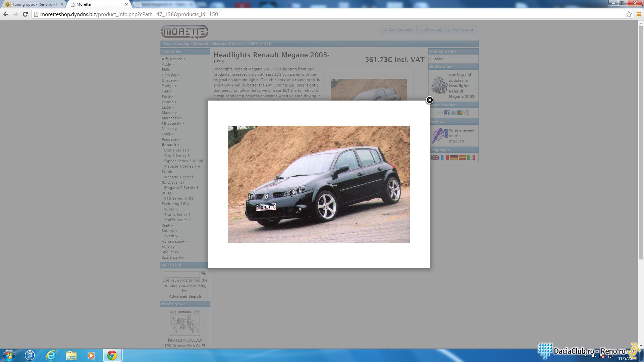Image resolution: width=644 pixels, height=362 pixels.
Task: Open the Fiat category
Action: (167, 91)
